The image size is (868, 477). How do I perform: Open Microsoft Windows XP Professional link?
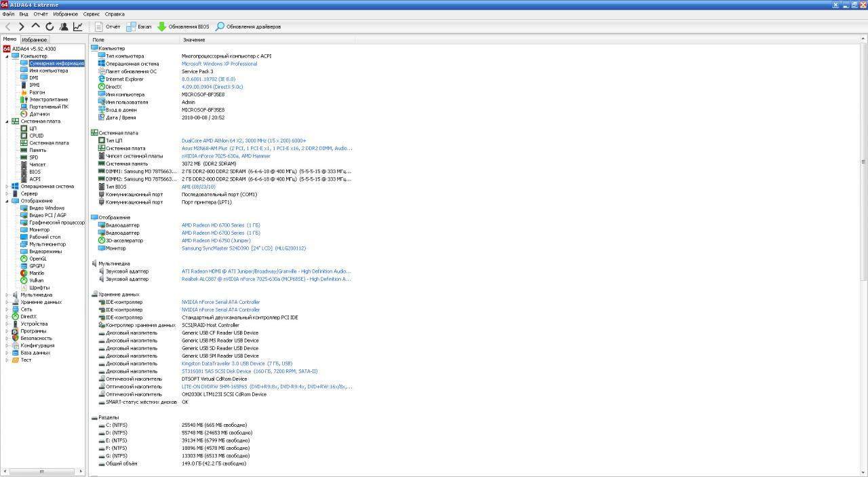(219, 64)
